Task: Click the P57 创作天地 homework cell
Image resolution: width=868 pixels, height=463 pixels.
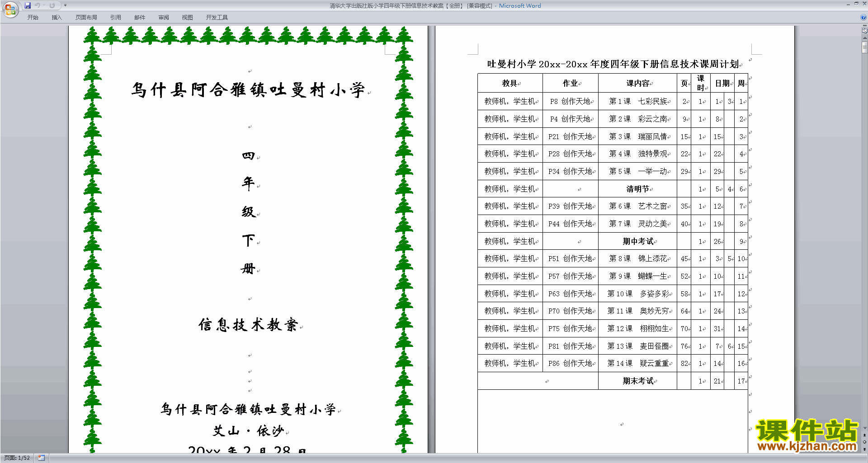Action: point(571,276)
